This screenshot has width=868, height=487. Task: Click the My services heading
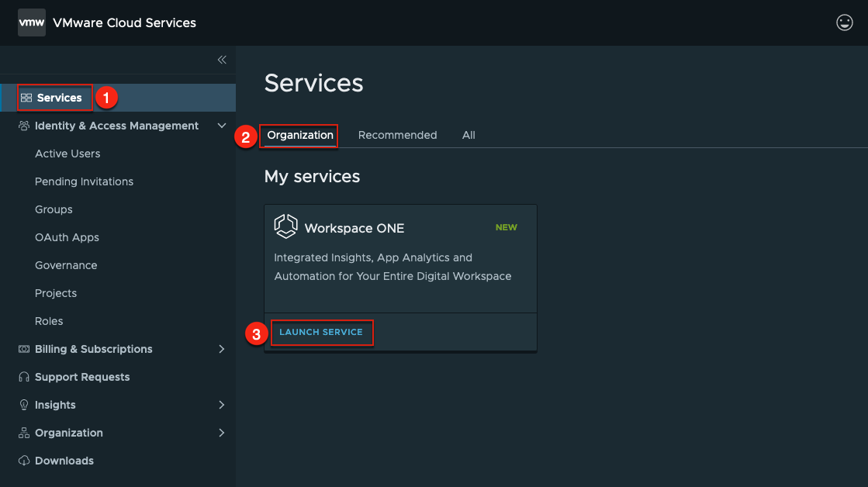click(312, 177)
